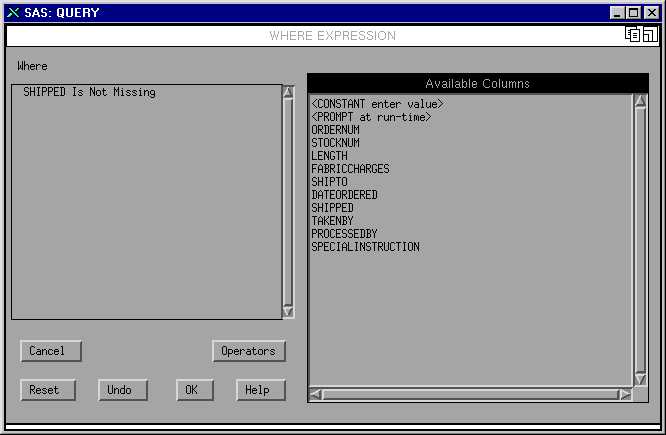This screenshot has width=666, height=435.
Task: Click the X icon in the title bar
Action: 12,12
